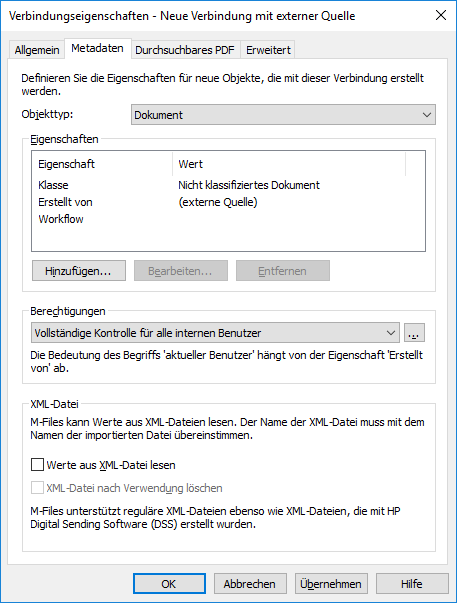This screenshot has width=457, height=603.
Task: Enable Werte aus XML-Datei lesen checkbox
Action: (37, 465)
